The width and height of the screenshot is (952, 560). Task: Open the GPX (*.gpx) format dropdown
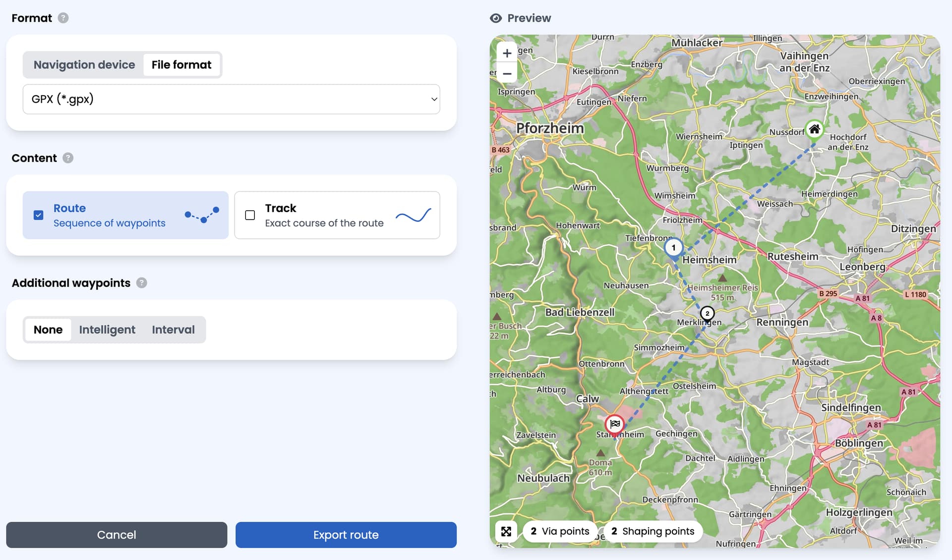[x=231, y=99]
